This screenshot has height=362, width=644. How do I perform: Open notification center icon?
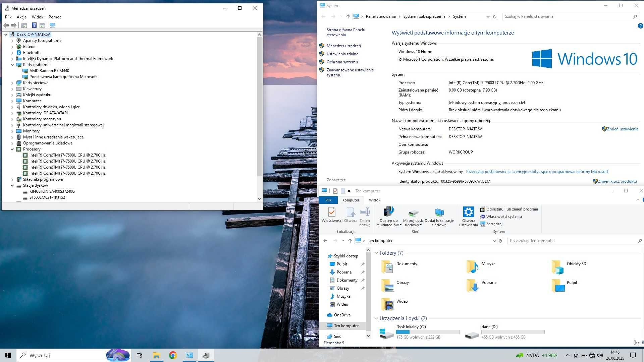(633, 355)
